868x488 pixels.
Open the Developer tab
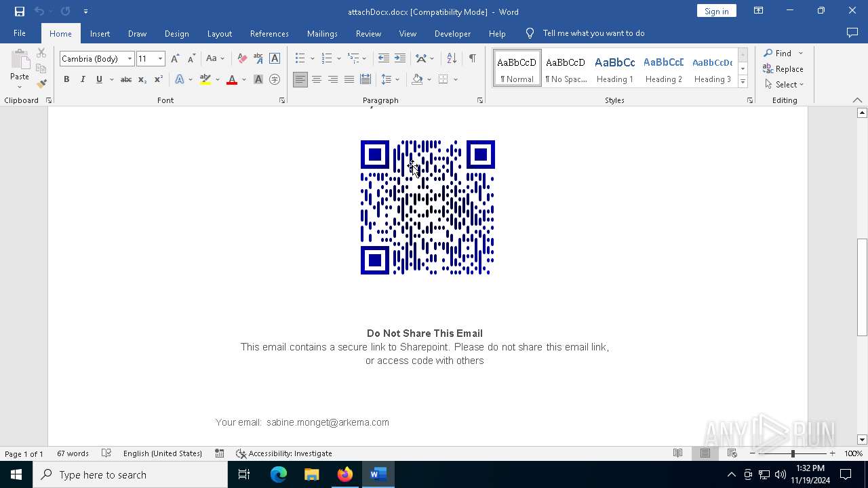[x=452, y=33]
